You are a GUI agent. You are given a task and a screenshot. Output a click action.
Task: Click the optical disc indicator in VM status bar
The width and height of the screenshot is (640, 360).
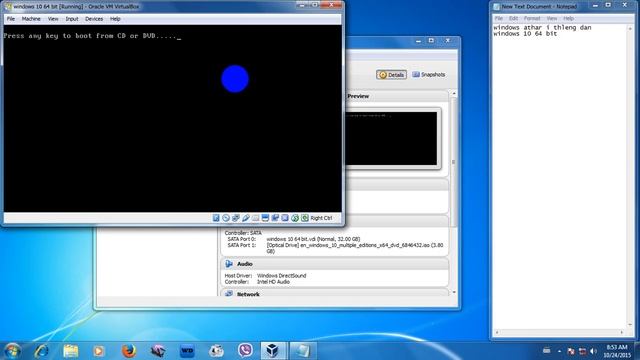226,218
